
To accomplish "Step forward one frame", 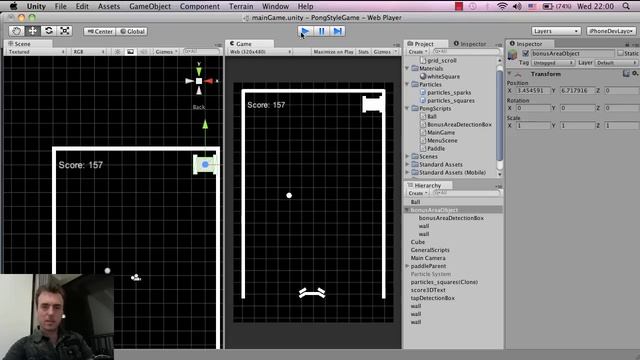I will (x=337, y=31).
